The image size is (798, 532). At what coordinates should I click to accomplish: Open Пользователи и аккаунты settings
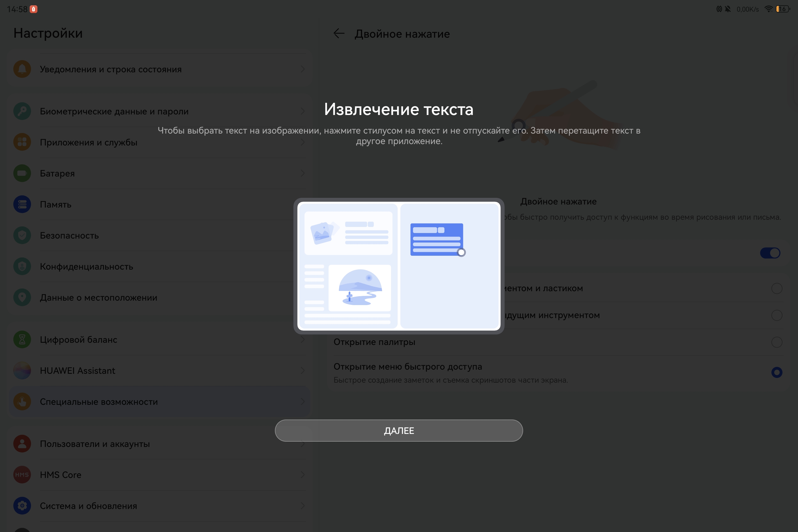(160, 444)
